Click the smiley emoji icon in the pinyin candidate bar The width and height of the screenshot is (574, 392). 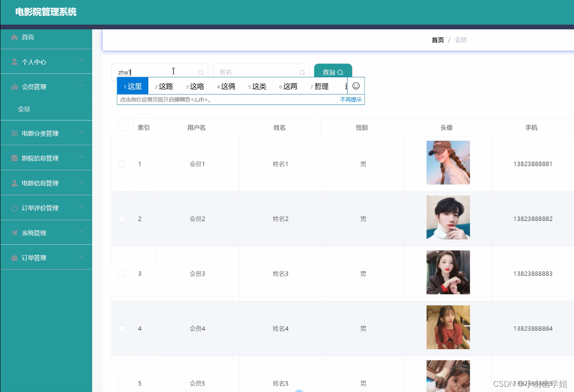point(356,86)
